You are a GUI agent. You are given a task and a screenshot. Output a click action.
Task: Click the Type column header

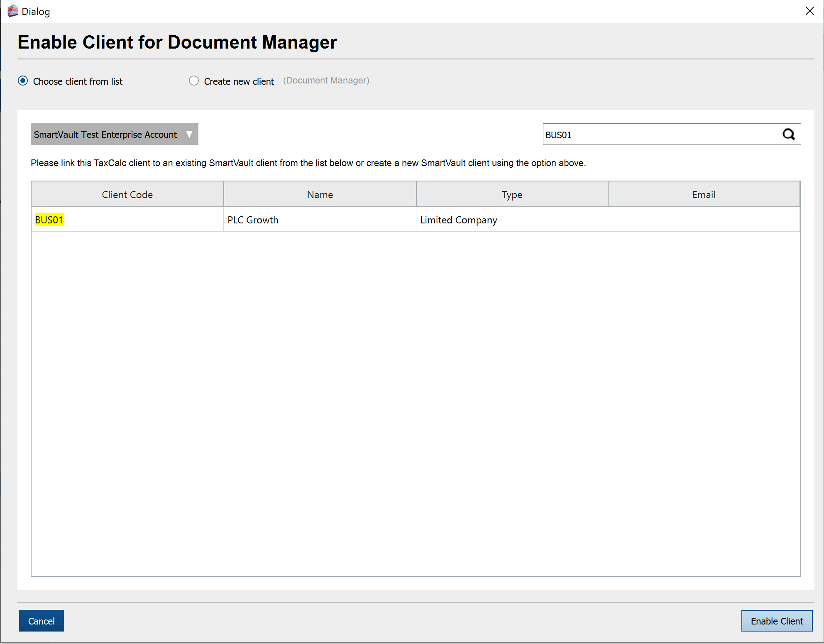[512, 194]
